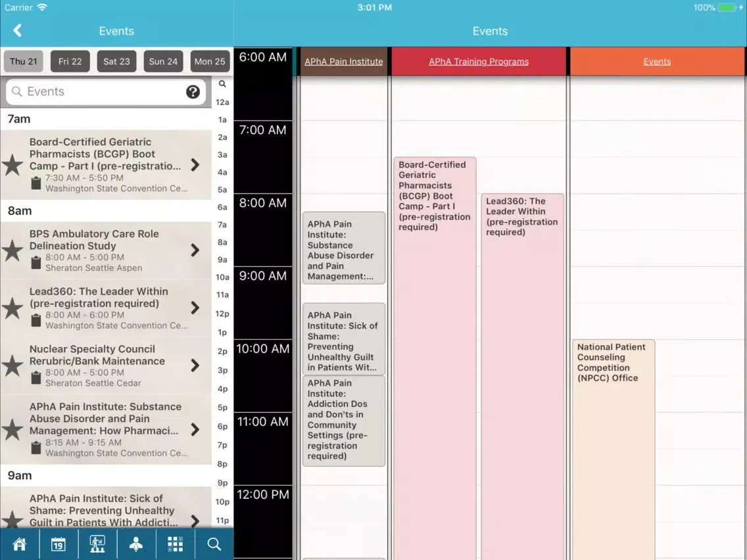
Task: Open the NPCC Office calendar block
Action: (614, 450)
